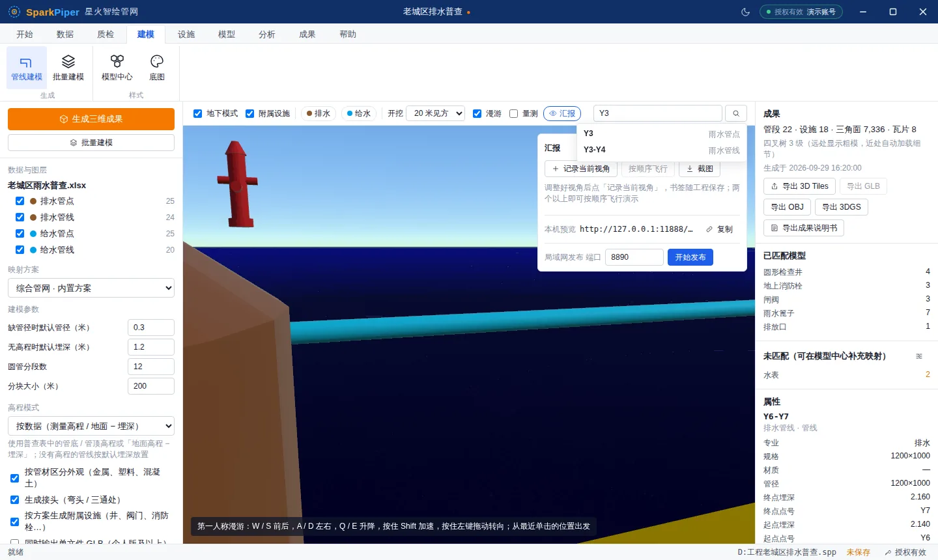Click the 导出 OBJ button
Image resolution: width=938 pixels, height=560 pixels.
coord(787,207)
